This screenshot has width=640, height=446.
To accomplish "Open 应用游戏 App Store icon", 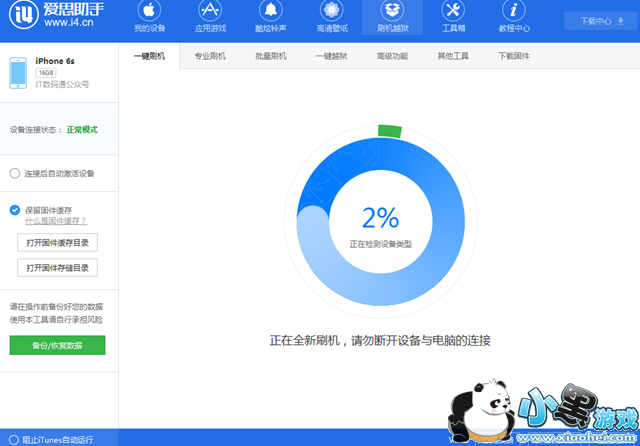I will (x=210, y=10).
